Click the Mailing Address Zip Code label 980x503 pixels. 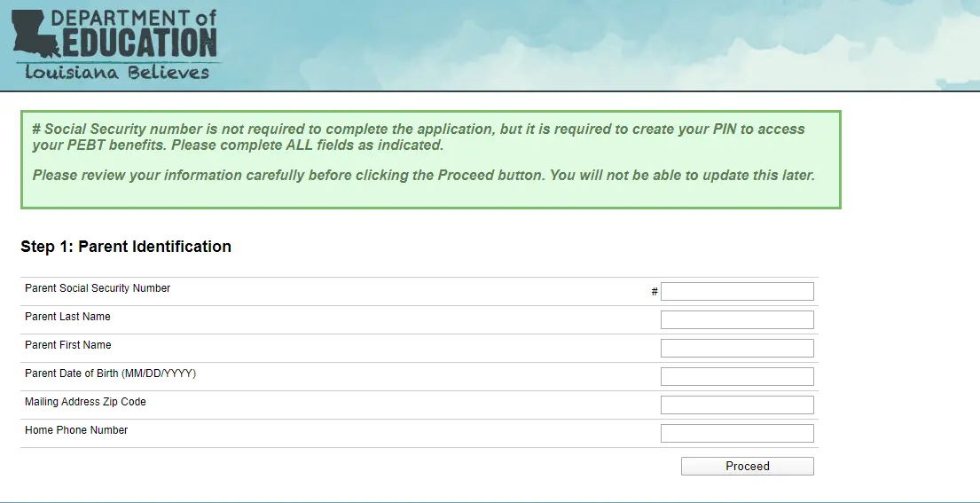click(85, 402)
